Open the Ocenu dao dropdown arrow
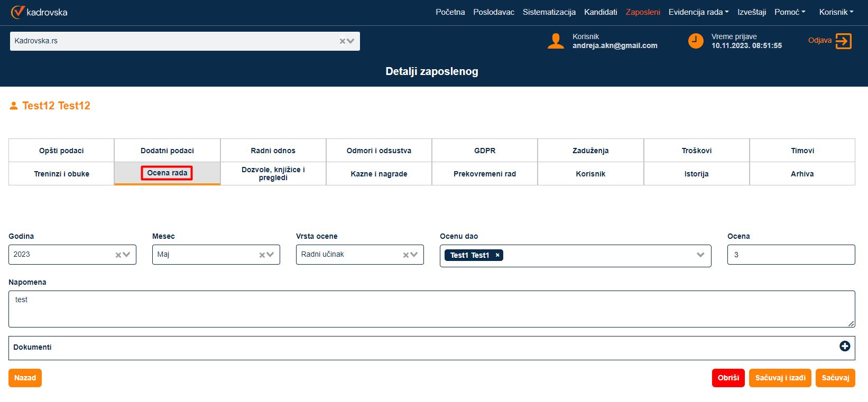This screenshot has height=402, width=868. click(x=700, y=255)
